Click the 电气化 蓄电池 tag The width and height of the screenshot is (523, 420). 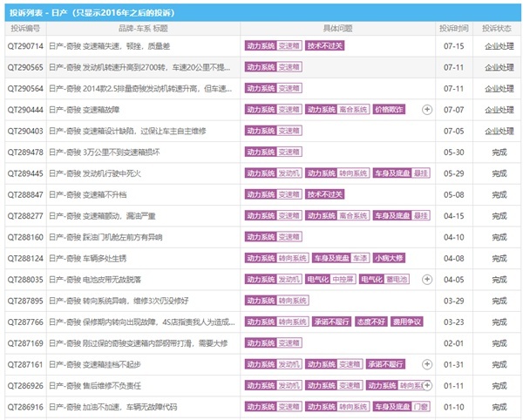[384, 279]
